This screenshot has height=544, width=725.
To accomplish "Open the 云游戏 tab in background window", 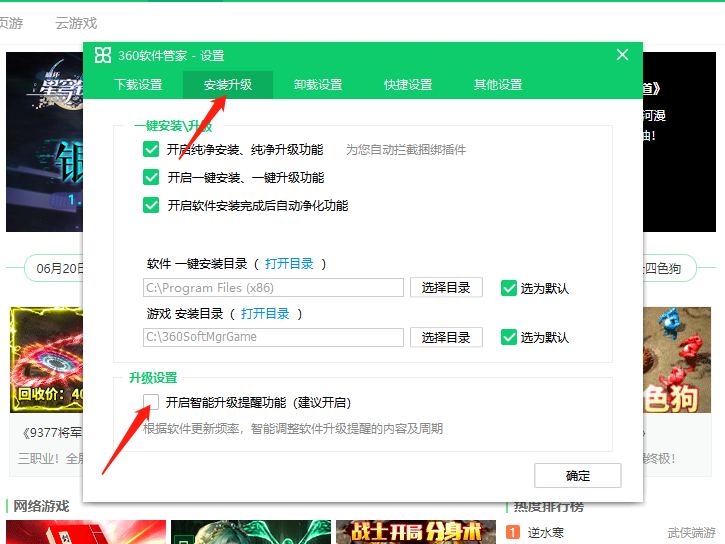I will (x=76, y=23).
